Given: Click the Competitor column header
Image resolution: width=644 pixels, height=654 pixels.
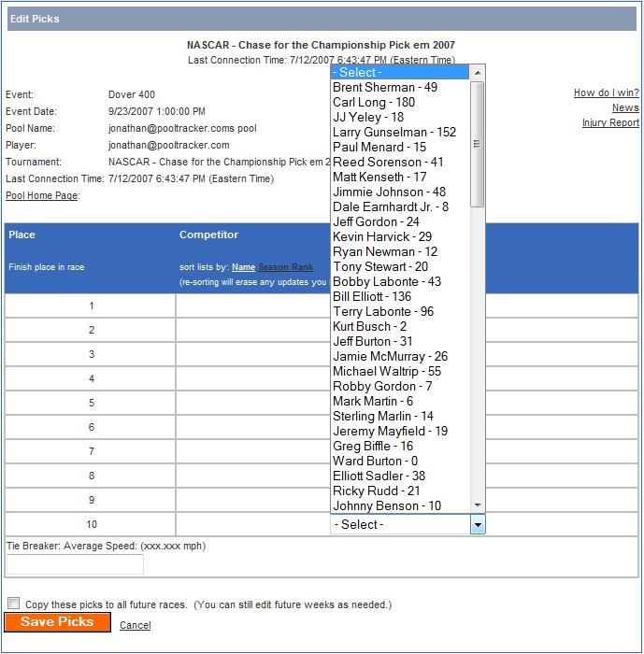Looking at the screenshot, I should pos(208,235).
